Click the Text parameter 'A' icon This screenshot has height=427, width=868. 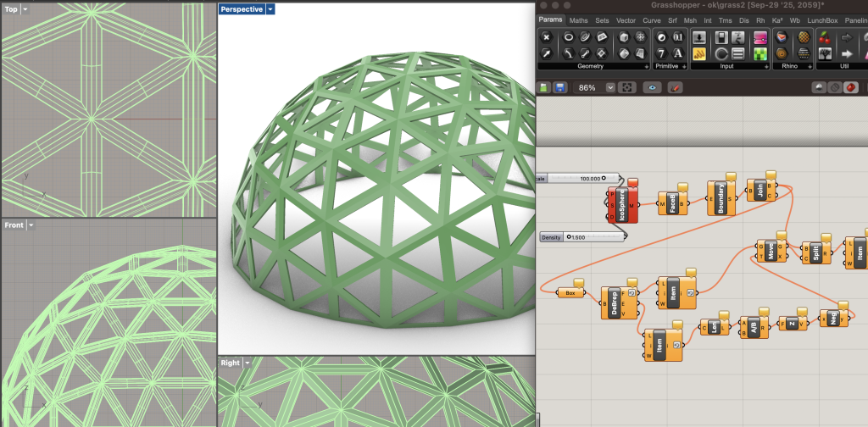coord(678,53)
